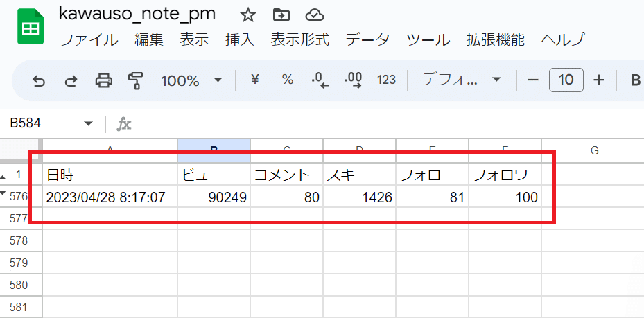The height and width of the screenshot is (318, 644).
Task: Open the name box dropdown arrow
Action: click(x=89, y=124)
